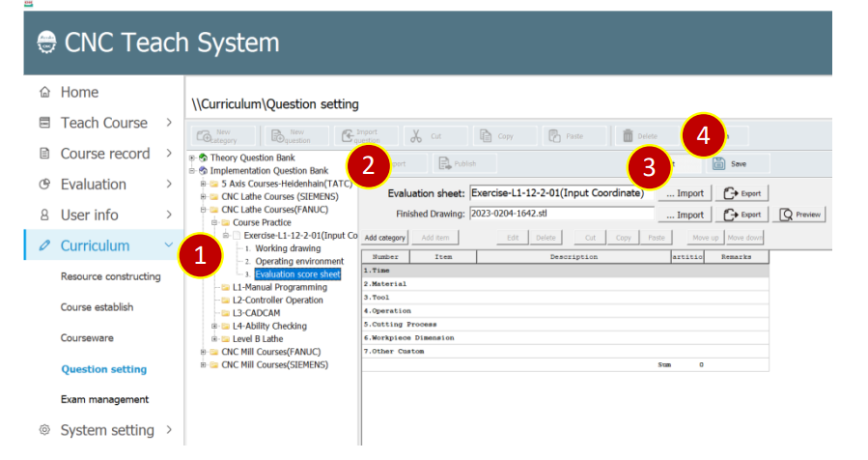Select the 7.Other Custom table row

565,352
